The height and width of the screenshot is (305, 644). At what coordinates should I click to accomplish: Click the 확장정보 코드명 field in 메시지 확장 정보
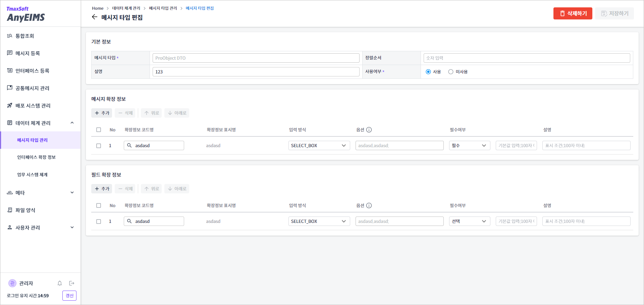coord(154,145)
